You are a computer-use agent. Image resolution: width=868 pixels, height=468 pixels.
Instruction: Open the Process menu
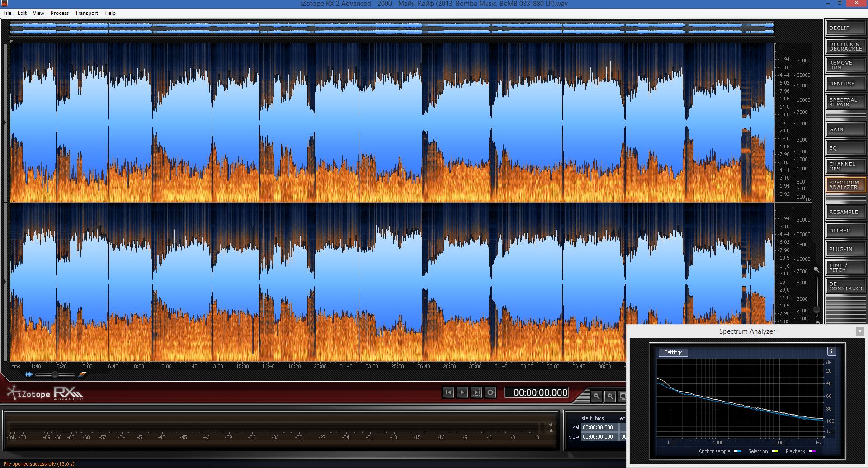[60, 13]
